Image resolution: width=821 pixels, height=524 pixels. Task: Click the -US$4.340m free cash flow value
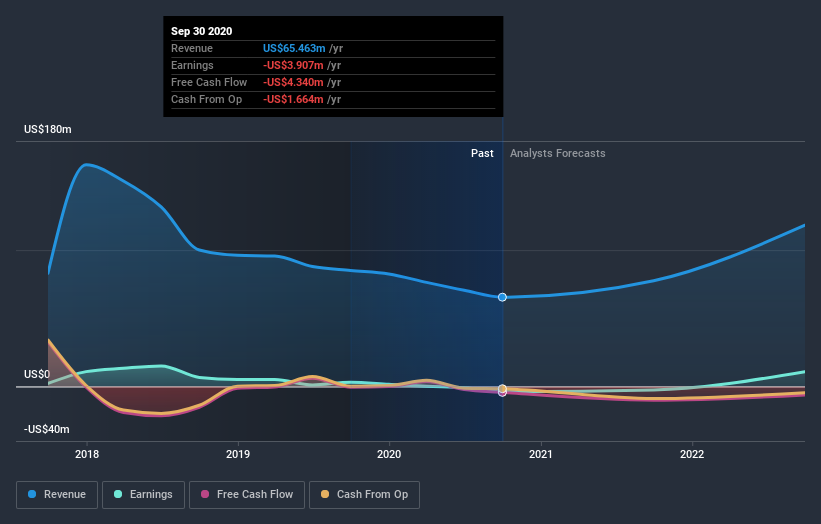pyautogui.click(x=293, y=82)
